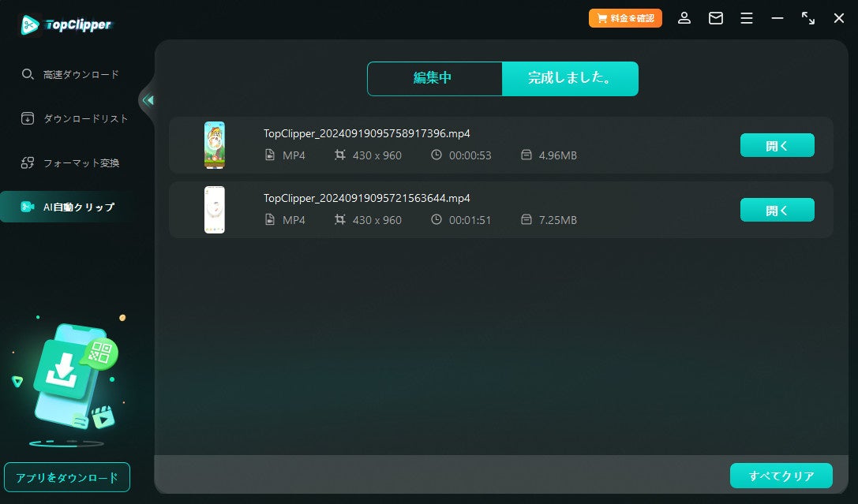Click すべてクリア button
Viewport: 858px width, 504px height.
[x=781, y=476]
